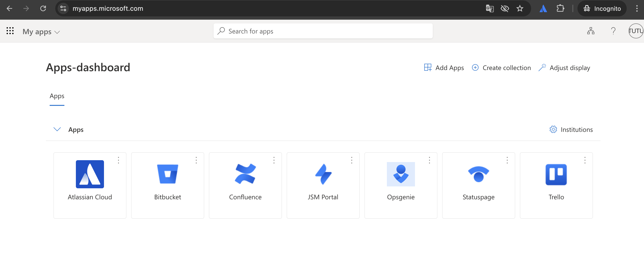Screen dimensions: 644x274
Task: Open the app launcher waffle grid
Action: coord(10,31)
